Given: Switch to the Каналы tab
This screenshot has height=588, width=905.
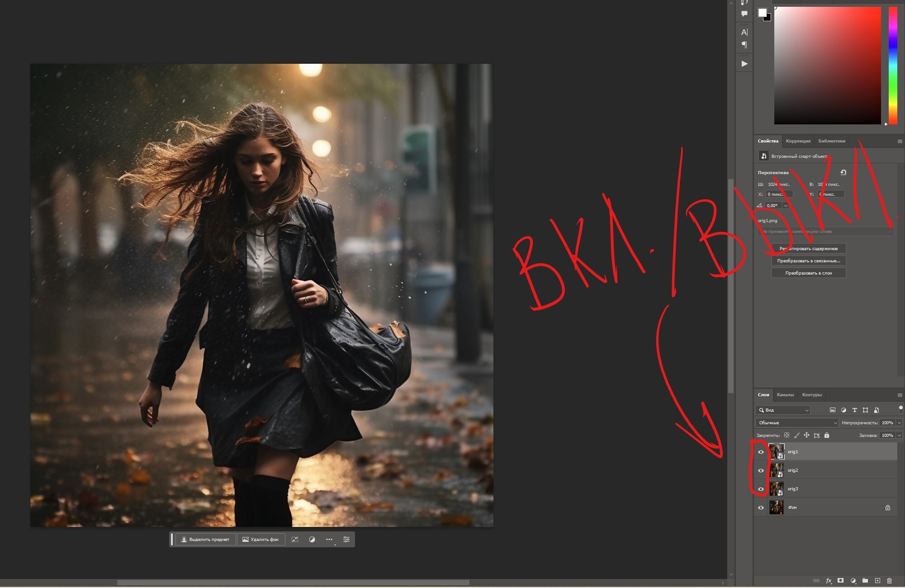Looking at the screenshot, I should 785,395.
